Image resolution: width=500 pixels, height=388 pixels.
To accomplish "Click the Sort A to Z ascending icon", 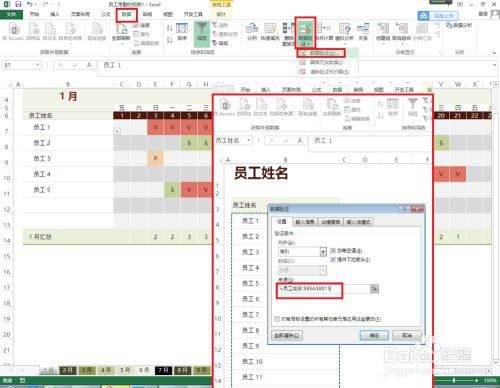I will point(170,28).
